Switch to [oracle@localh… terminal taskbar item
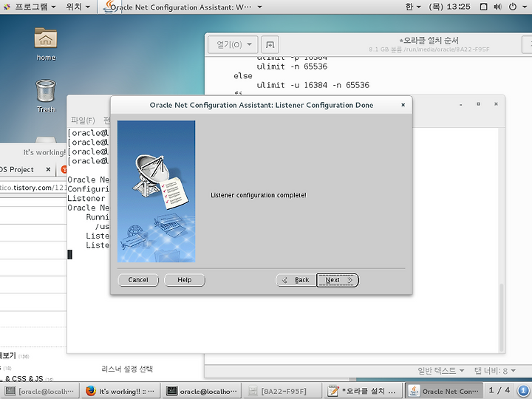 click(x=41, y=391)
